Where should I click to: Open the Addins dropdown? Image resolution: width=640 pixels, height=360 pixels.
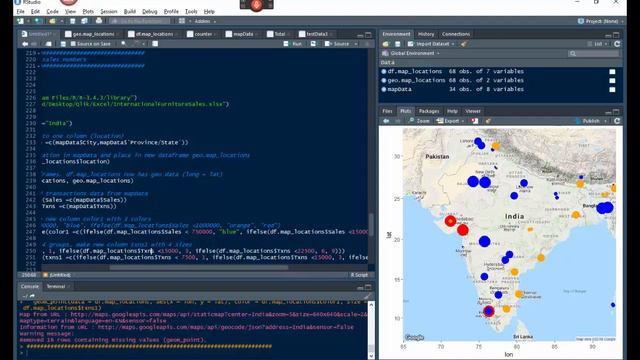[205, 21]
